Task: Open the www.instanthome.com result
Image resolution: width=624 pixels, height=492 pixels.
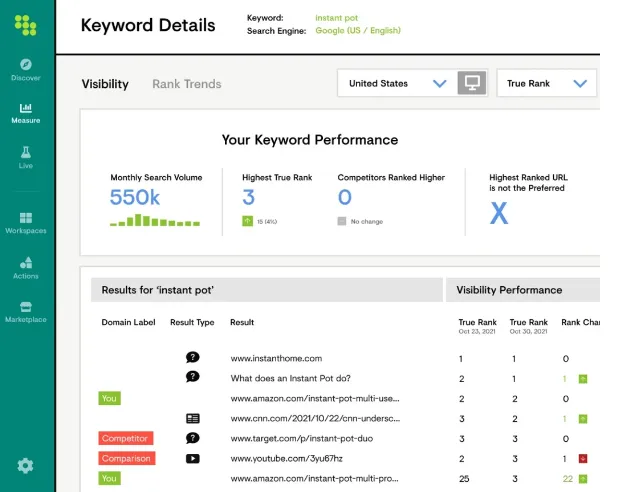Action: pos(276,358)
